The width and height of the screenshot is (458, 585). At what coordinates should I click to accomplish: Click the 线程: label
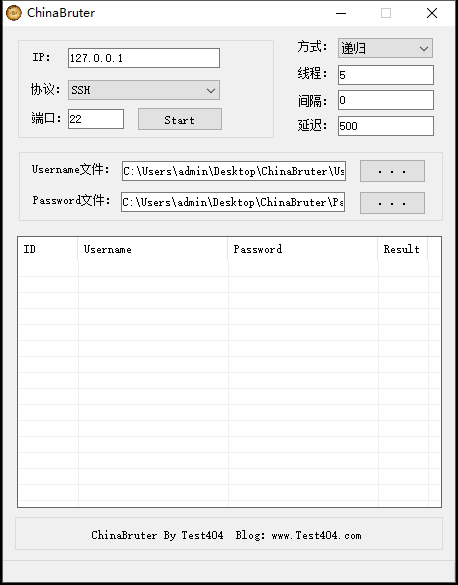tap(312, 73)
